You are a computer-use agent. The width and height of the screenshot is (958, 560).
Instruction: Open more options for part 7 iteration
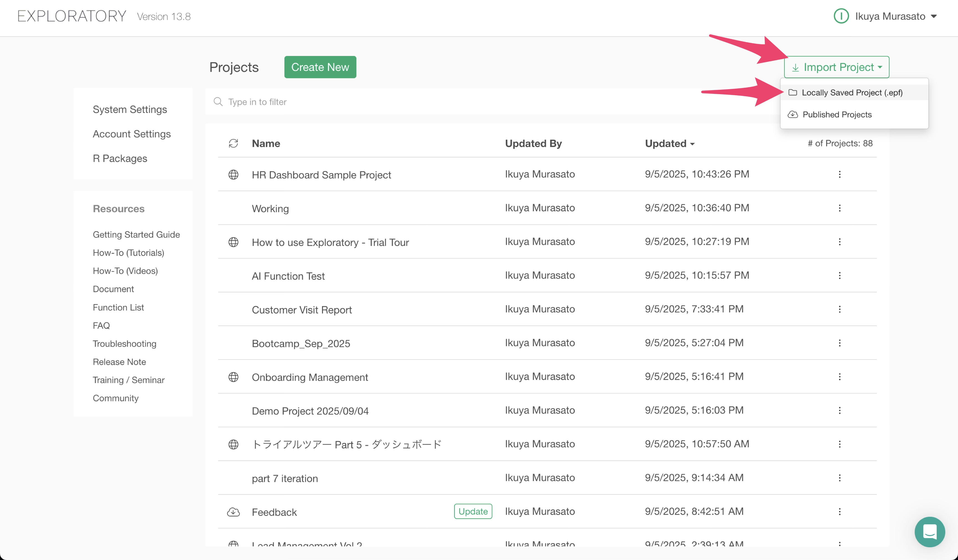pos(840,478)
